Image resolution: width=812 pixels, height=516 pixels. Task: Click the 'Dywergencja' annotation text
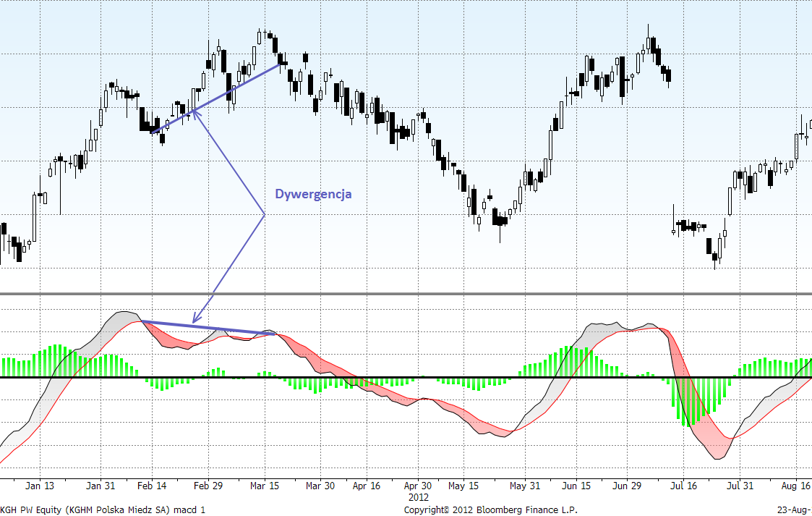tap(313, 194)
